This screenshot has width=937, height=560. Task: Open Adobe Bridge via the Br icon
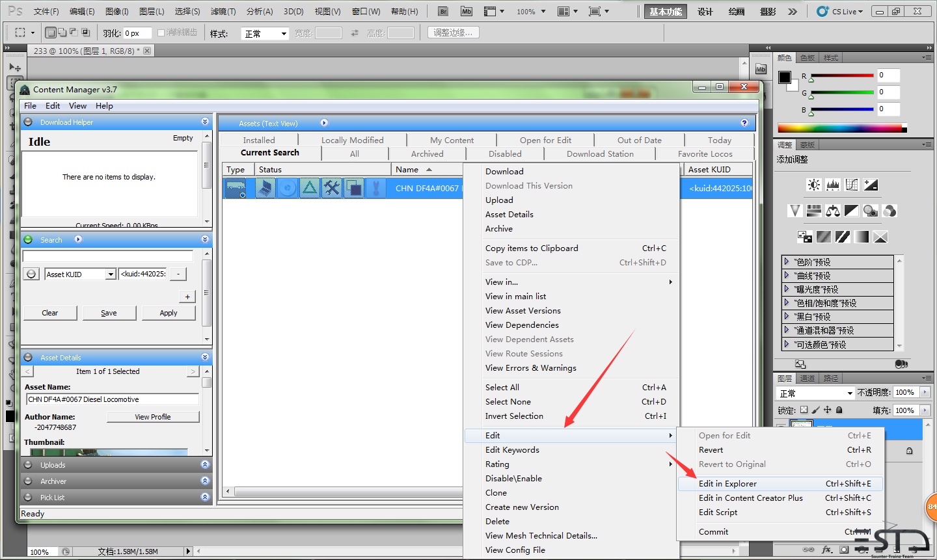coord(443,12)
